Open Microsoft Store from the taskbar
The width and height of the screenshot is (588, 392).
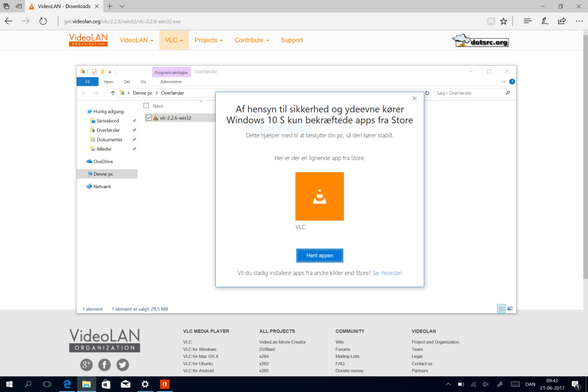106,384
